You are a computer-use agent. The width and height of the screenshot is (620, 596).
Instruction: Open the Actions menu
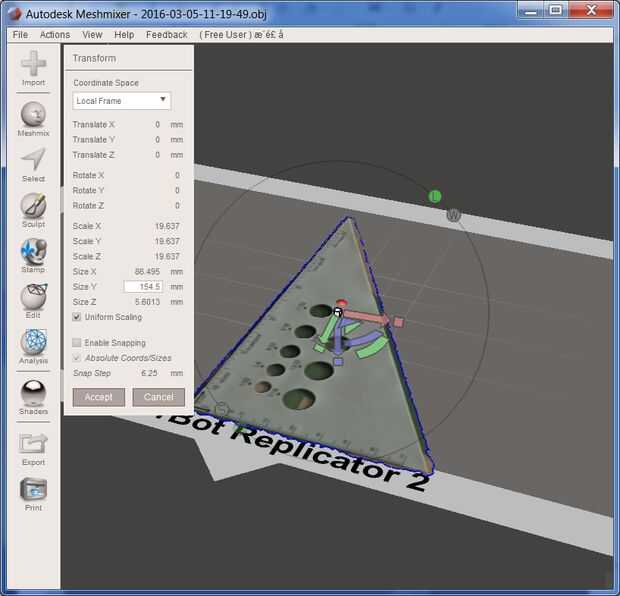pos(55,35)
